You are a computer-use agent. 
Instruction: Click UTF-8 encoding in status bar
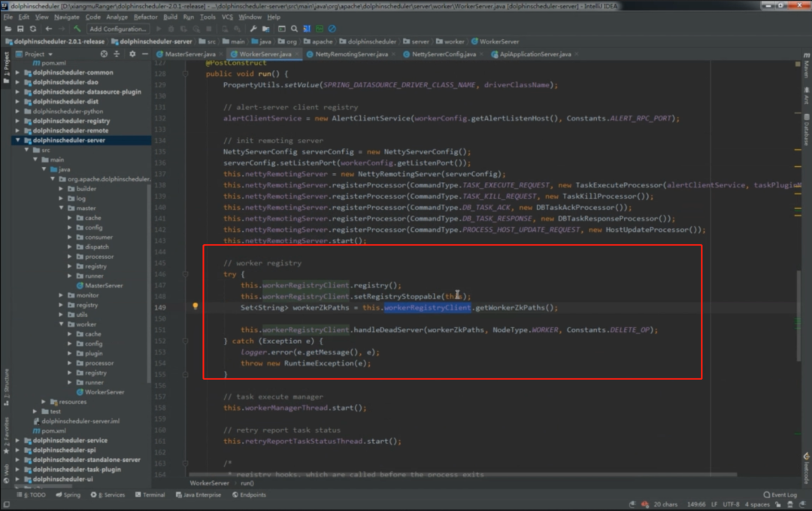[731, 504]
